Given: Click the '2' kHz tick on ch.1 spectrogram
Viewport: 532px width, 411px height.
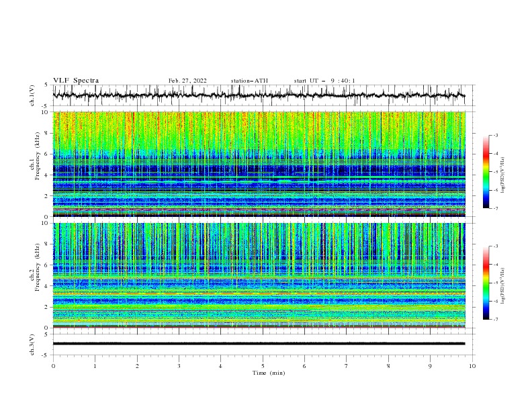Looking at the screenshot, I should click(47, 196).
